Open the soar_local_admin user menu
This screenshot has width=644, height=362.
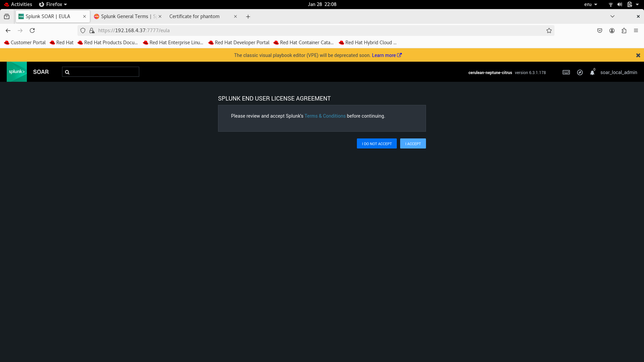click(619, 72)
